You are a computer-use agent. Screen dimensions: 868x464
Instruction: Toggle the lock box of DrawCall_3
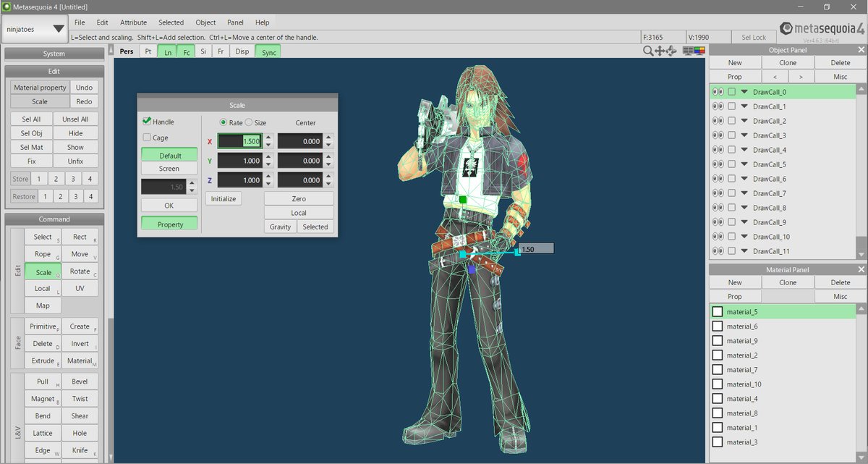pyautogui.click(x=732, y=135)
